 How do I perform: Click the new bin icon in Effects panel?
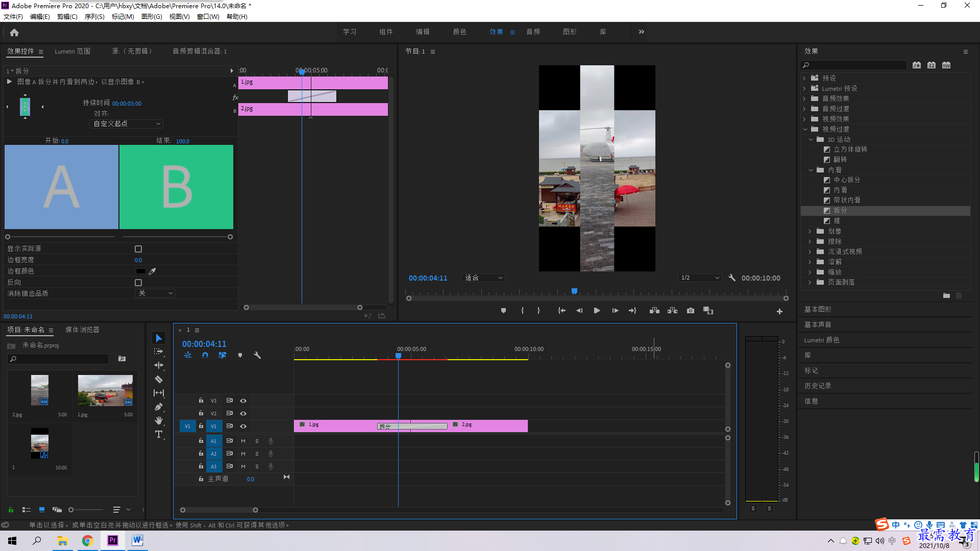(946, 296)
